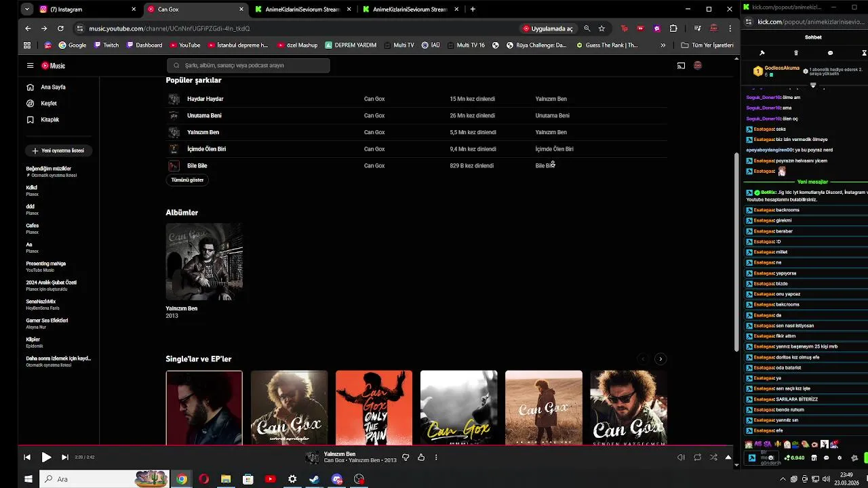This screenshot has width=868, height=488.
Task: Open Chrome's three-dot menu
Action: [730, 28]
